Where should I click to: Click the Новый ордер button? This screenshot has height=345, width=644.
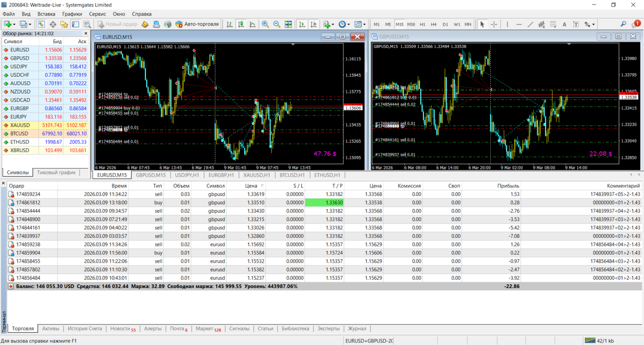point(117,24)
